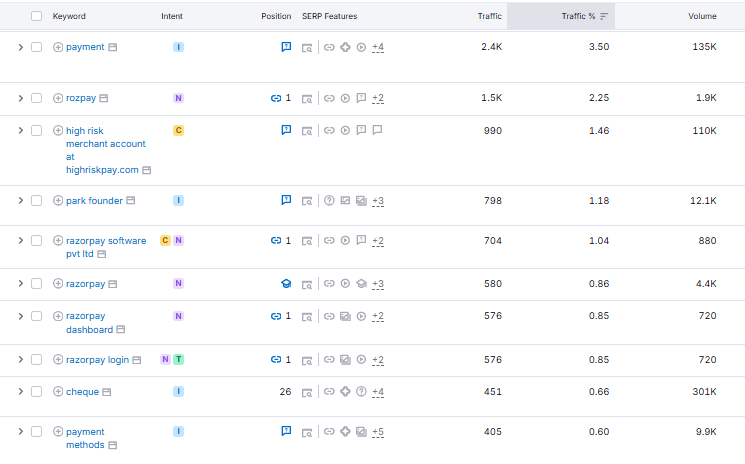Click the add-keyword plus icon beside payment

[x=58, y=47]
